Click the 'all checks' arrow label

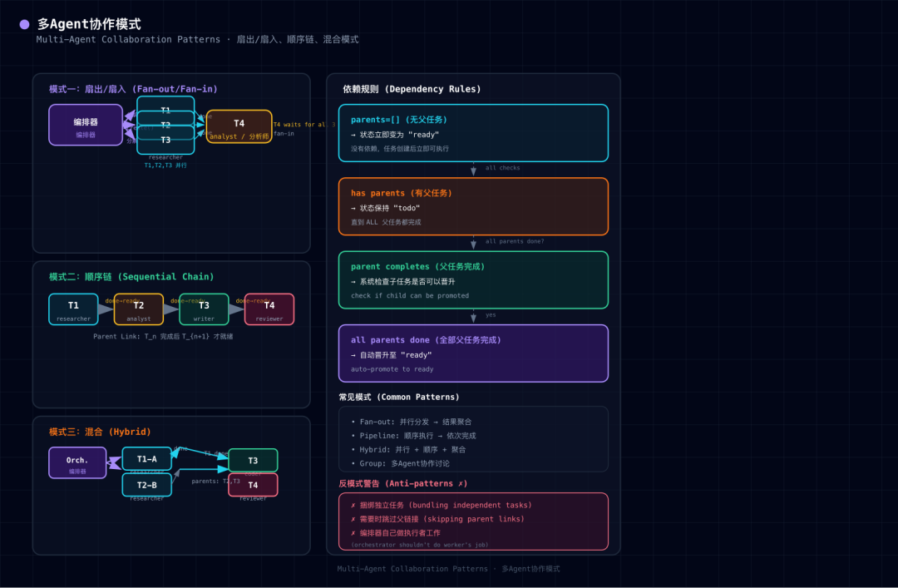(503, 168)
